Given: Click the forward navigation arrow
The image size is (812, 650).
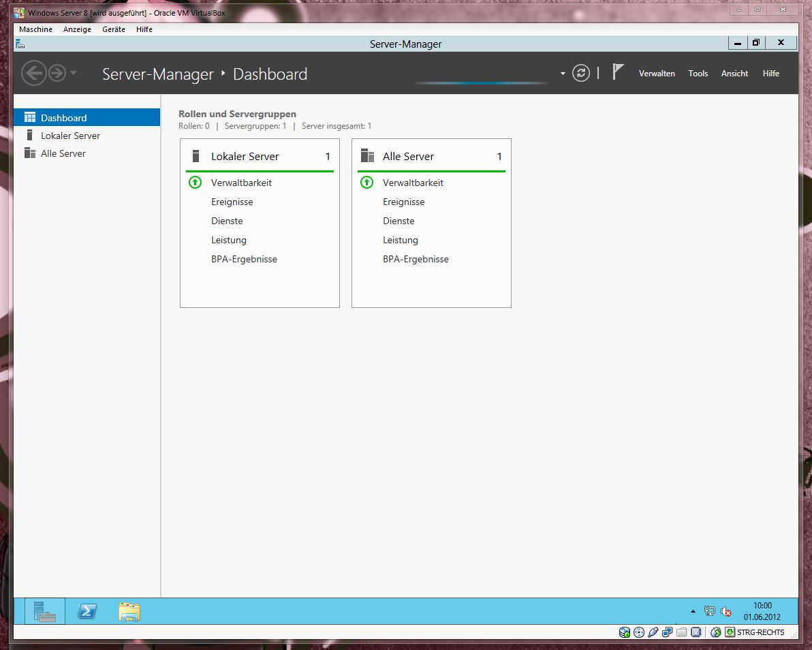Looking at the screenshot, I should coord(57,73).
